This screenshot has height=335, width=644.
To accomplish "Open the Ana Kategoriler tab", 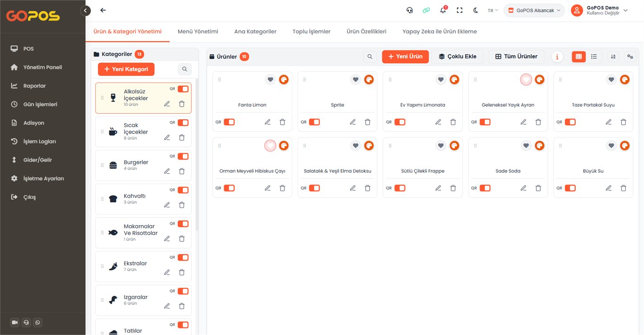I will [256, 32].
